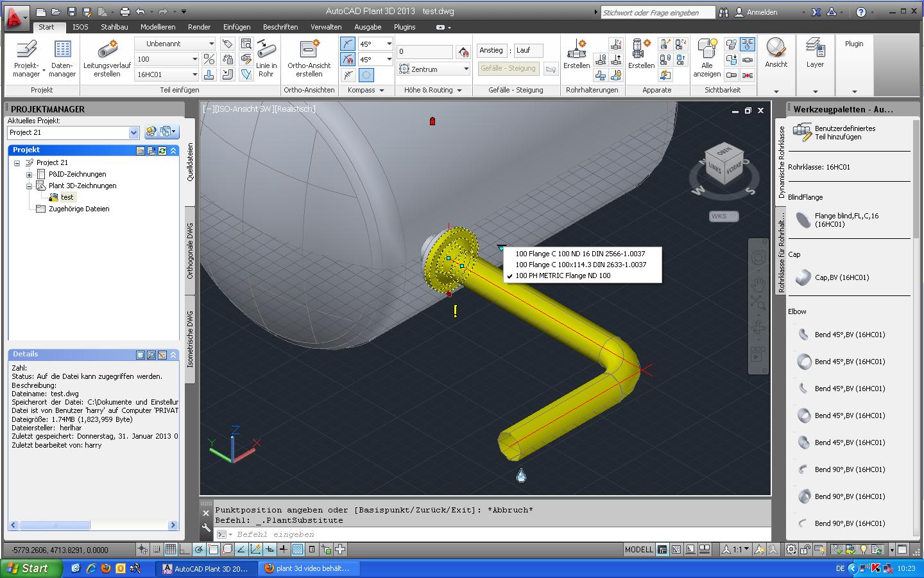924x578 pixels.
Task: Click the save icon in quick access toolbar
Action: click(71, 12)
